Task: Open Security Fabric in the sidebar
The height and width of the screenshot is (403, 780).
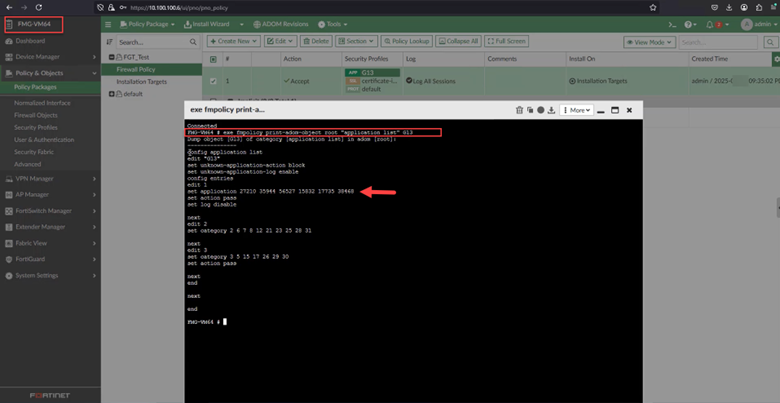Action: [x=34, y=152]
